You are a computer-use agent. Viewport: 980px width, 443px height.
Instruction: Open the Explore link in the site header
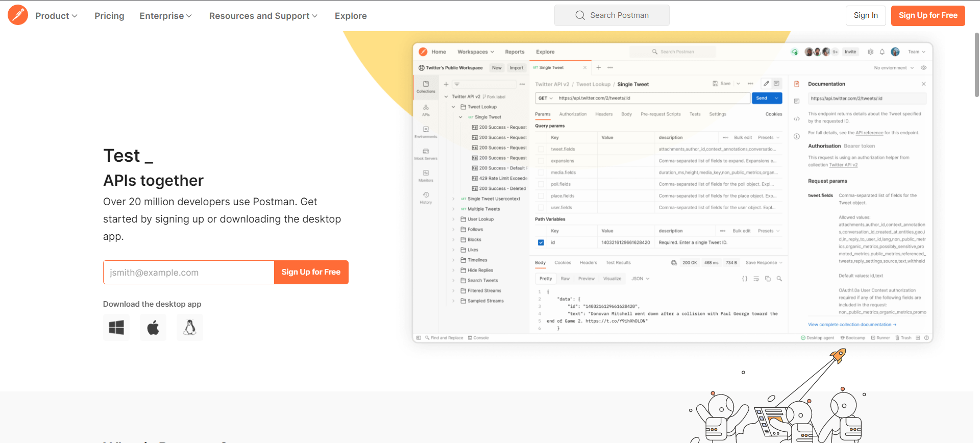click(x=351, y=16)
